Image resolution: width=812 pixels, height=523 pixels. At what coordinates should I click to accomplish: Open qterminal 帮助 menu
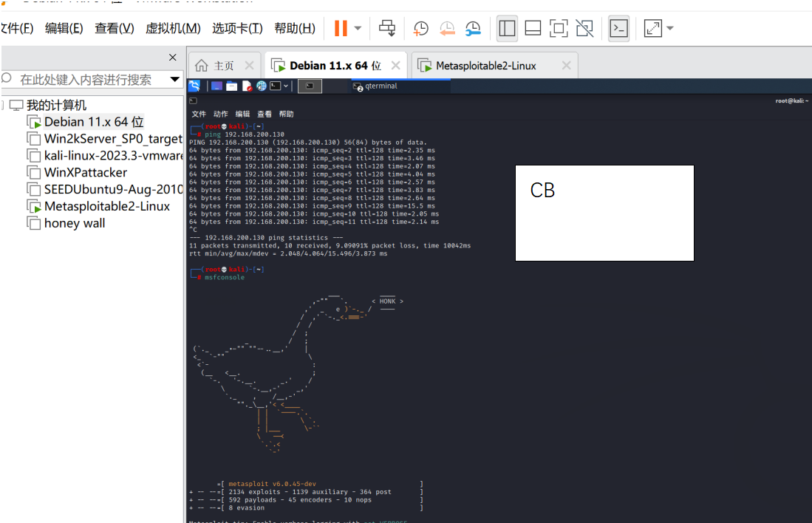(287, 114)
